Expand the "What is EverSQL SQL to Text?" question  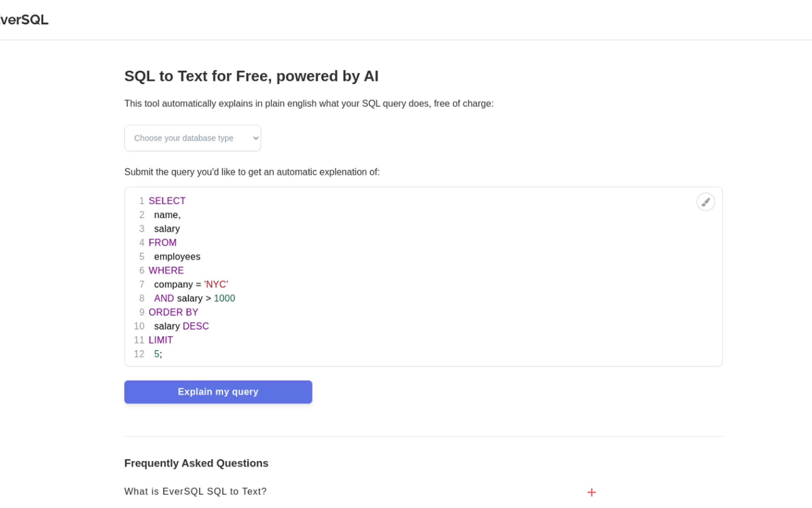pos(195,491)
